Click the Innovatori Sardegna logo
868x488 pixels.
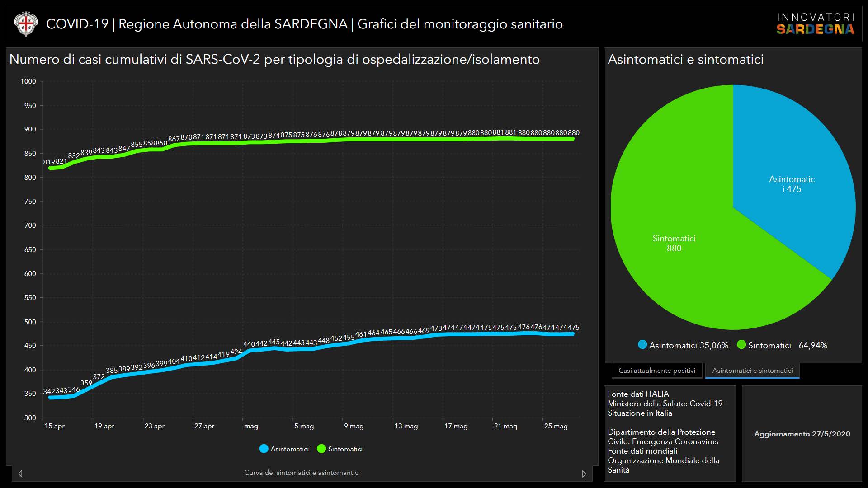pos(815,24)
